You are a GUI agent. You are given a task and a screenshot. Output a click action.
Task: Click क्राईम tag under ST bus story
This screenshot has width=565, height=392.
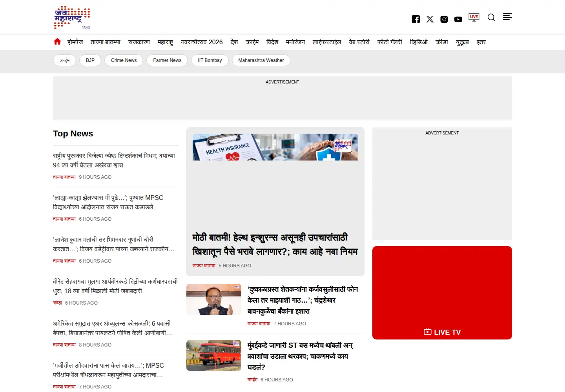pyautogui.click(x=252, y=380)
